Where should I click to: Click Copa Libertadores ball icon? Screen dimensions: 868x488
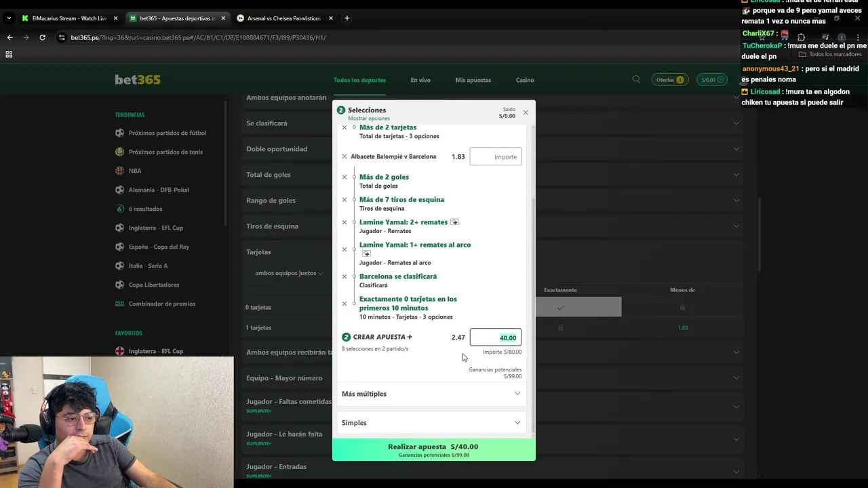(120, 285)
